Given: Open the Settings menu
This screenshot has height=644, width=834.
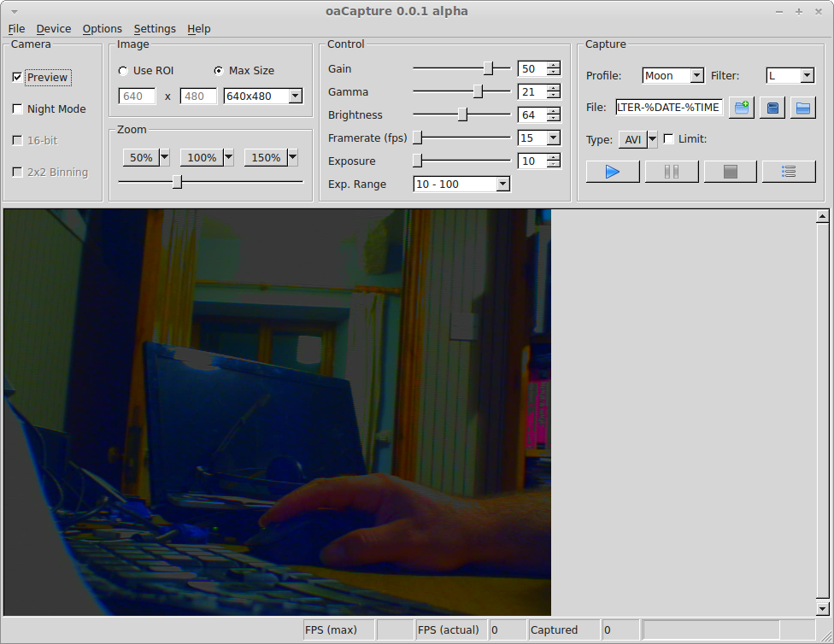Looking at the screenshot, I should (x=155, y=28).
